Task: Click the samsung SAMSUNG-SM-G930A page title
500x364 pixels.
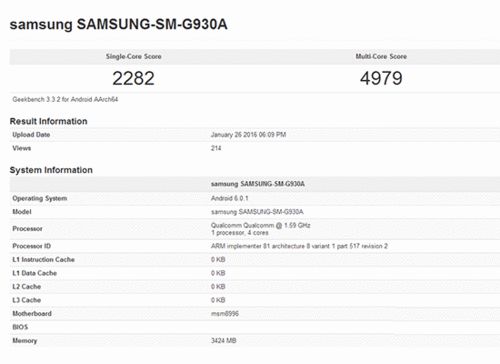Action: tap(118, 24)
